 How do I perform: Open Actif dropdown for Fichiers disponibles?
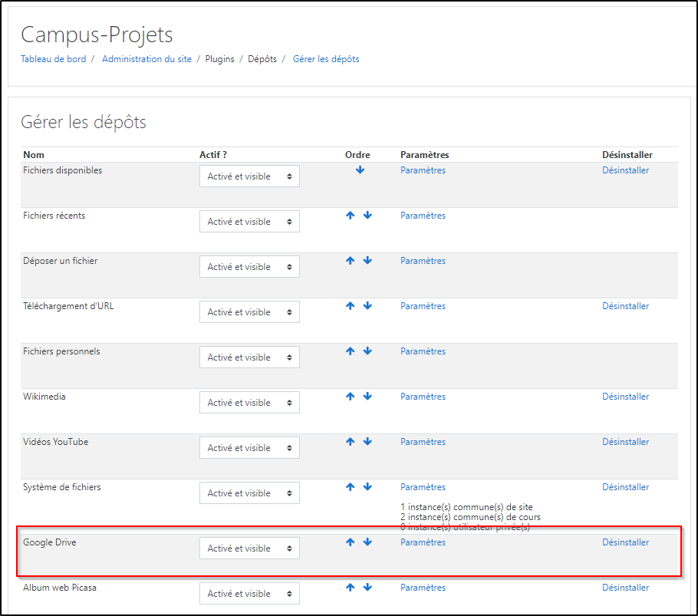tap(249, 176)
